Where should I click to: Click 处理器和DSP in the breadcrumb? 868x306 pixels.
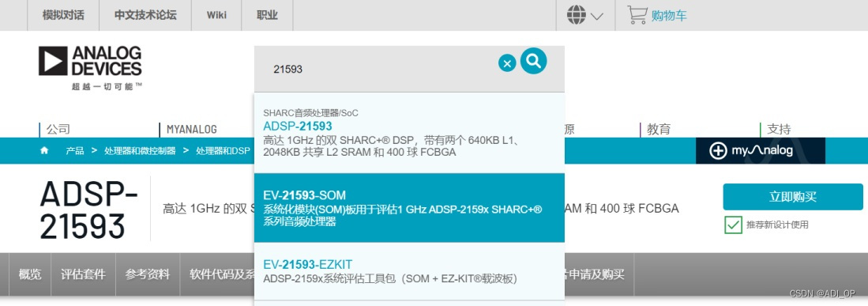tap(223, 151)
